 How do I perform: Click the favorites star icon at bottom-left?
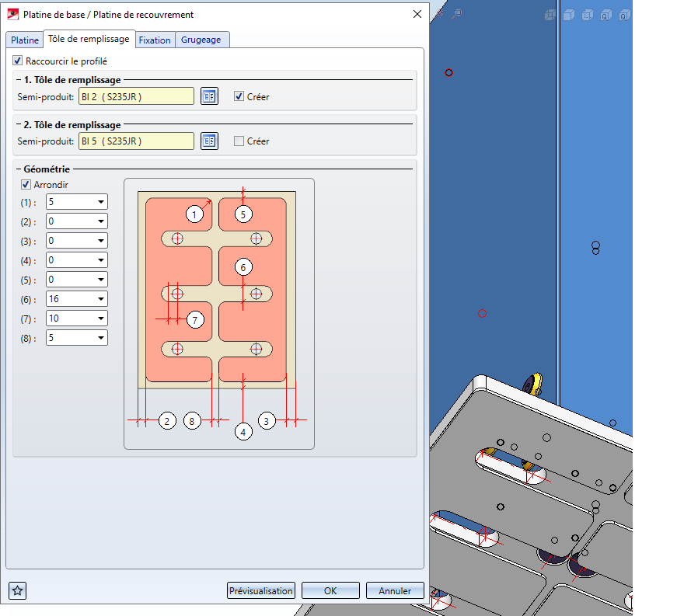[x=18, y=590]
